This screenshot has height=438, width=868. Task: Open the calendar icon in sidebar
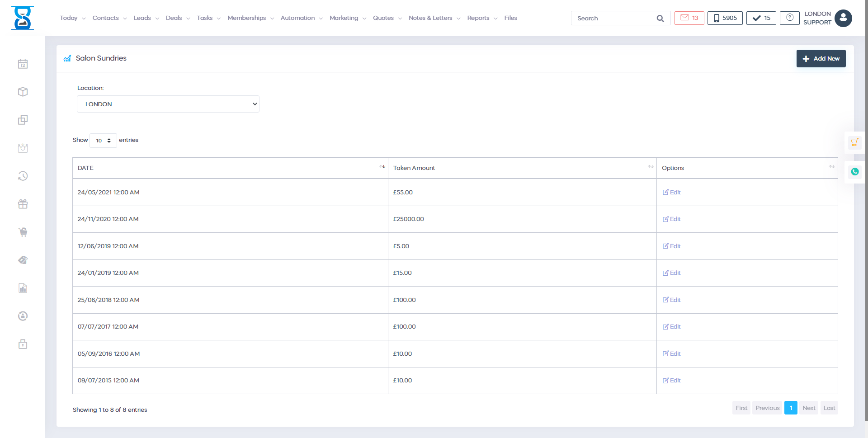coord(23,64)
